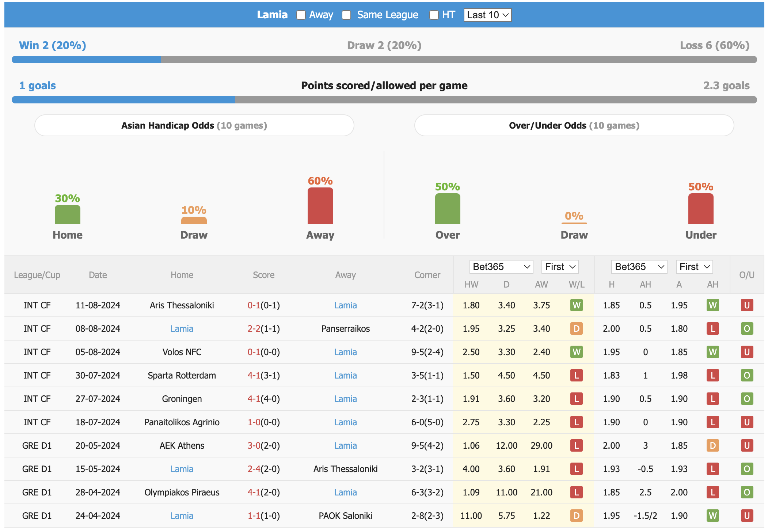Click the 0-1 score for Aris Thessaloniki
768x532 pixels.
point(254,305)
